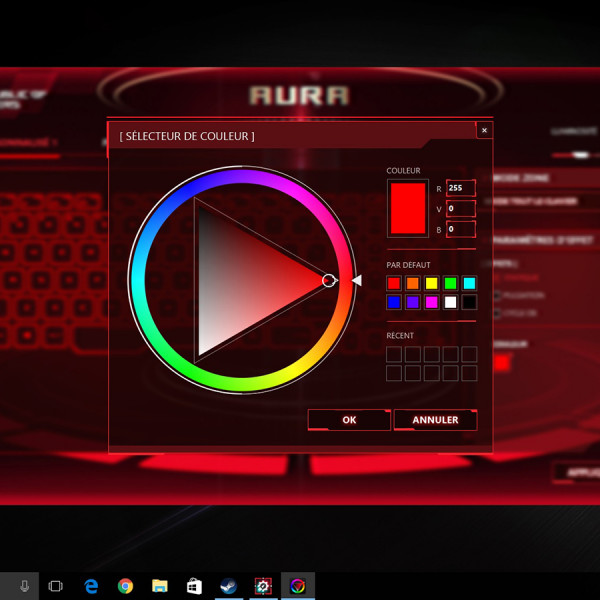Click the R value input field
Viewport: 600px width, 600px height.
(x=461, y=188)
